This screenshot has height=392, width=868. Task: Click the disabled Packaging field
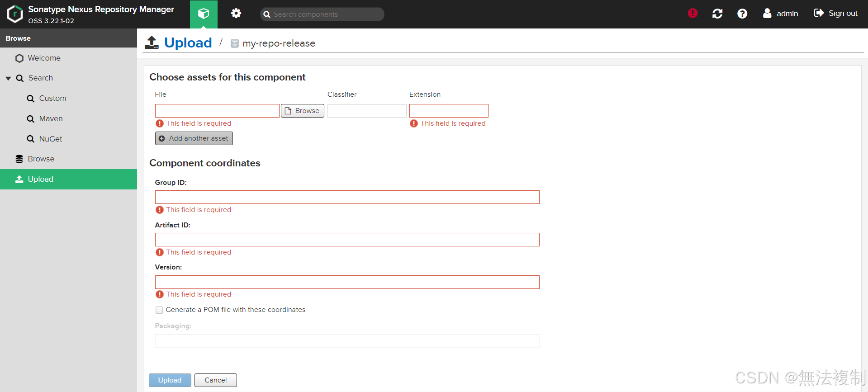(x=347, y=341)
